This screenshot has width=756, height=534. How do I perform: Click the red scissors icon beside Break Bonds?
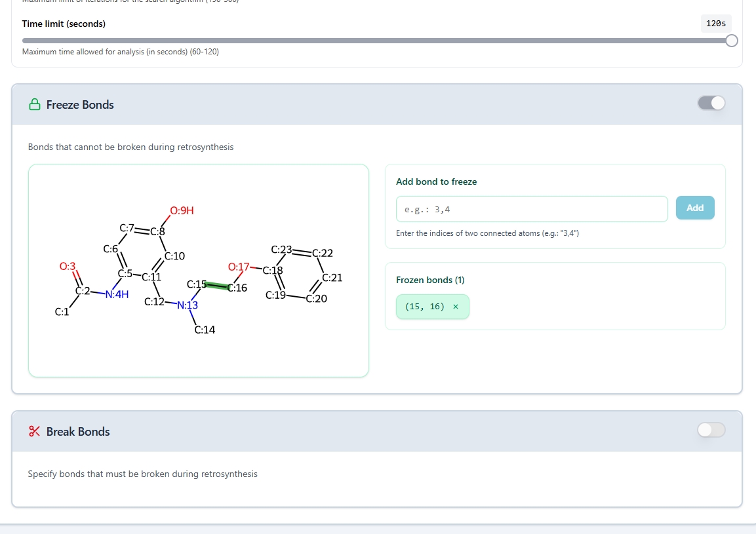[34, 432]
